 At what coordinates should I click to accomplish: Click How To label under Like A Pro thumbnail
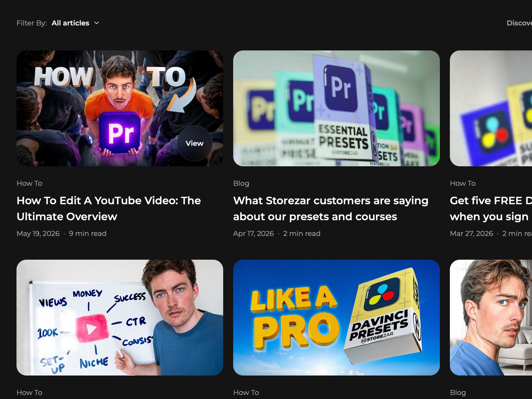point(246,392)
